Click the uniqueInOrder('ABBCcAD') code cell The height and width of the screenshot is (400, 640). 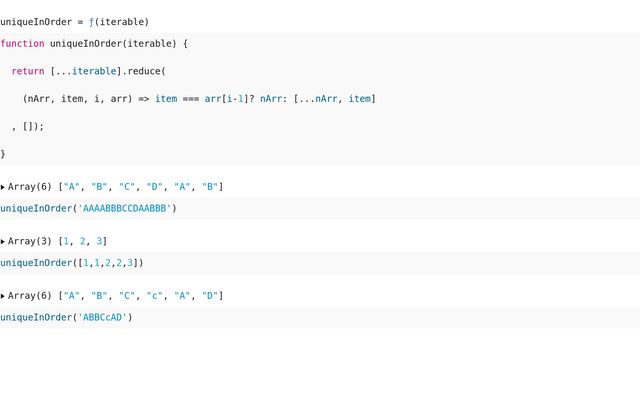[x=66, y=317]
